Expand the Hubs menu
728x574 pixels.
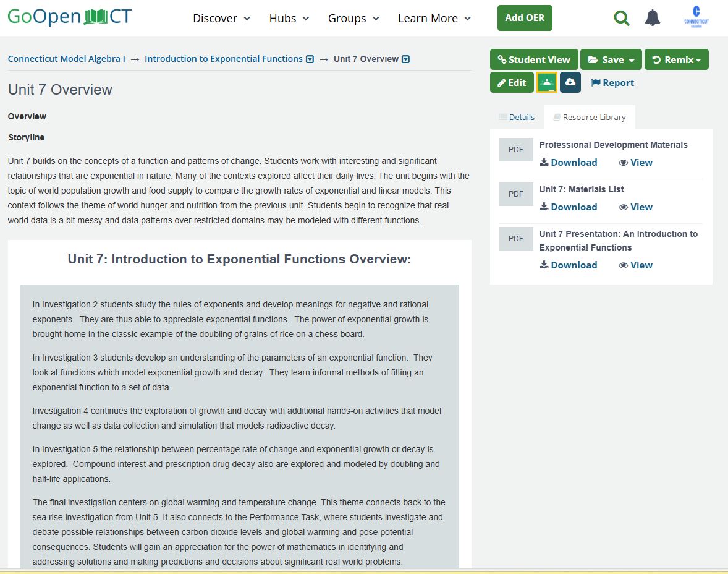click(x=289, y=18)
